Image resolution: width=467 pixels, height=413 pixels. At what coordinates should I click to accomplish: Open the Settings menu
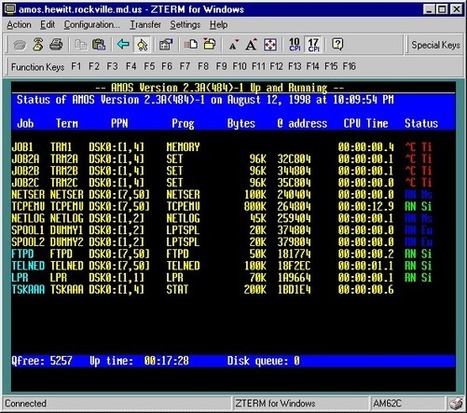[185, 25]
